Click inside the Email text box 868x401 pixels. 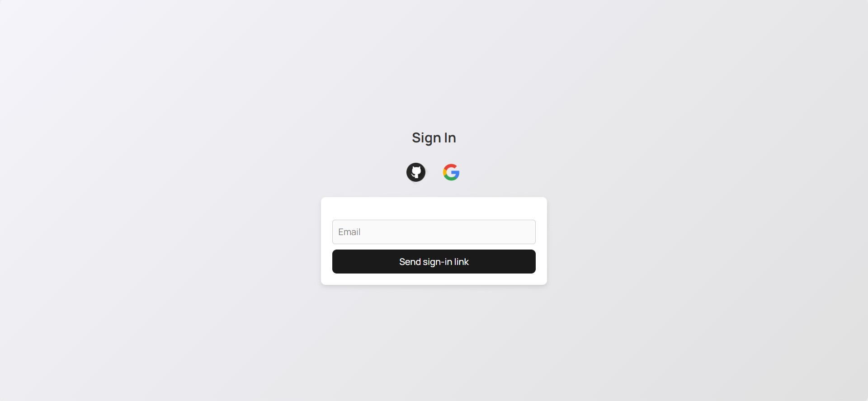pos(434,232)
